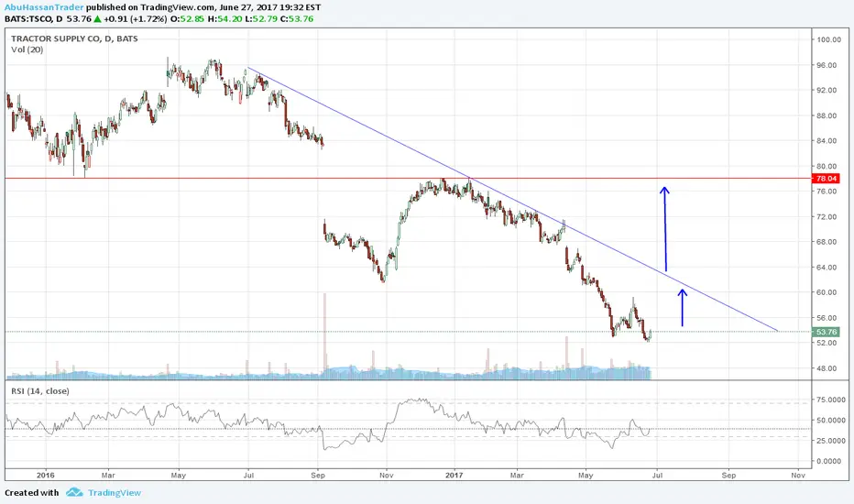Click the 76.00 price axis value
Viewport: 854px width, 504px height.
click(827, 192)
